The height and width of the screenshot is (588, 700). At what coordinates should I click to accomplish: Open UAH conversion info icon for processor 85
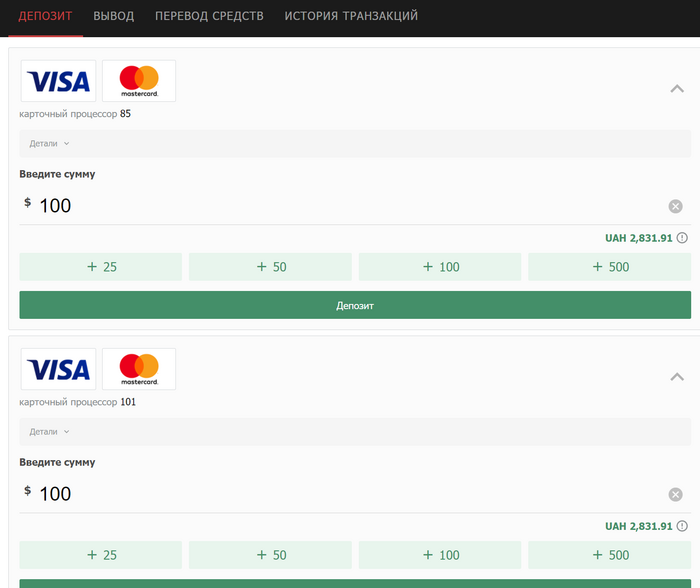point(682,238)
